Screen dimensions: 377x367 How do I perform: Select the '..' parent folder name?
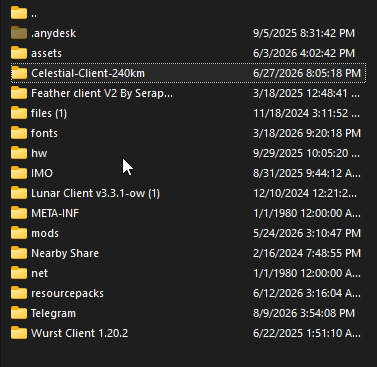34,15
